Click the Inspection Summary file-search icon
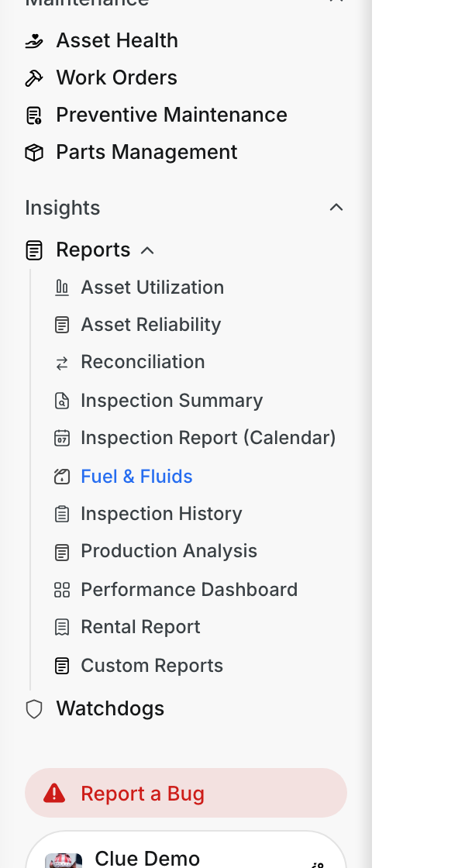 pos(62,401)
